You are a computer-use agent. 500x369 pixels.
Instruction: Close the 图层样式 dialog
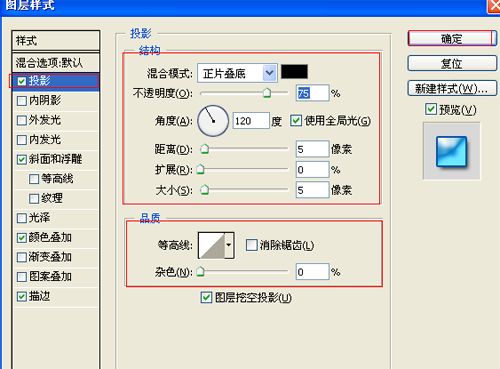(x=494, y=5)
